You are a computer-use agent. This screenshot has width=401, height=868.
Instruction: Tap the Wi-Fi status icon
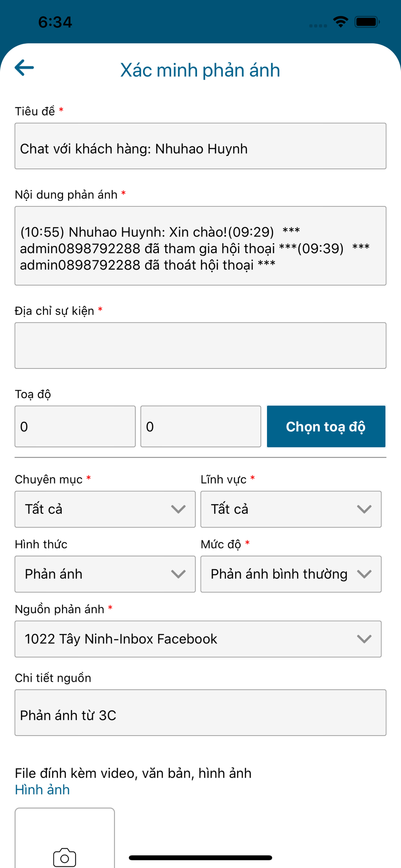341,22
